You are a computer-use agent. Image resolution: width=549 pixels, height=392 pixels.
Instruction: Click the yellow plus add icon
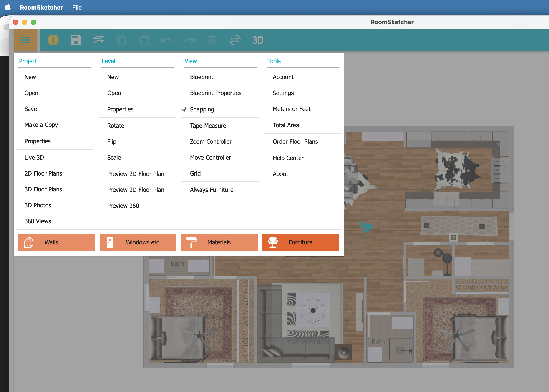(x=53, y=40)
